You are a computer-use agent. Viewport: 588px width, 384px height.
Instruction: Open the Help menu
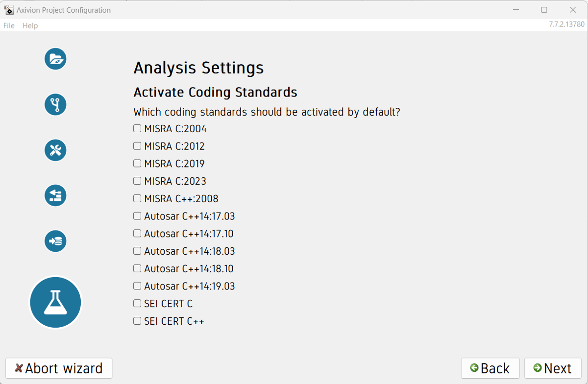click(30, 25)
